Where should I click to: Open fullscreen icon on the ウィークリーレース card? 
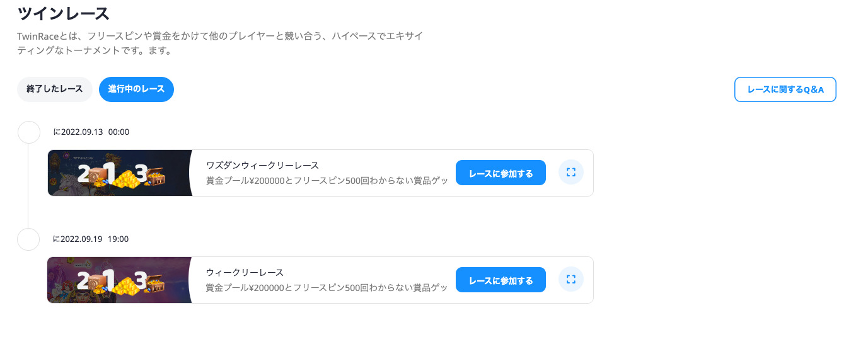pos(571,280)
